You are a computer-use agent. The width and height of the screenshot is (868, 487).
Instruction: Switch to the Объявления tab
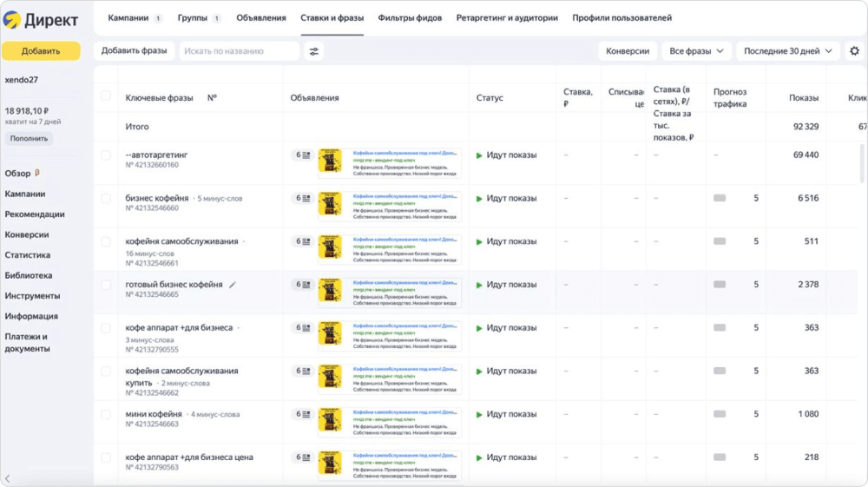coord(261,18)
